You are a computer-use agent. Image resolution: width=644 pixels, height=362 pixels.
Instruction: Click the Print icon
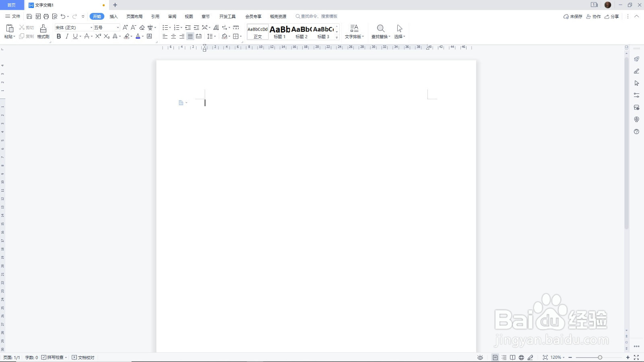[46, 16]
